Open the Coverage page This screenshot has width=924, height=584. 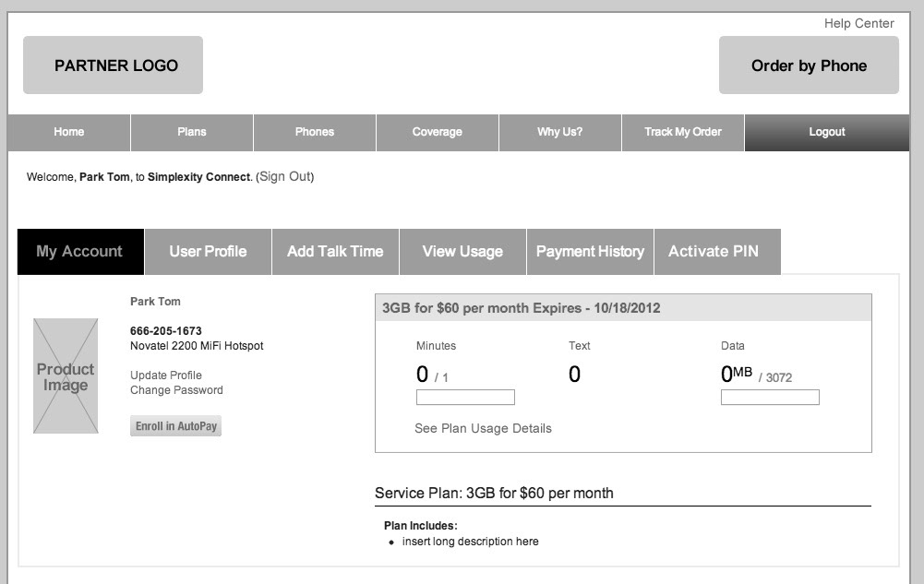pyautogui.click(x=438, y=132)
